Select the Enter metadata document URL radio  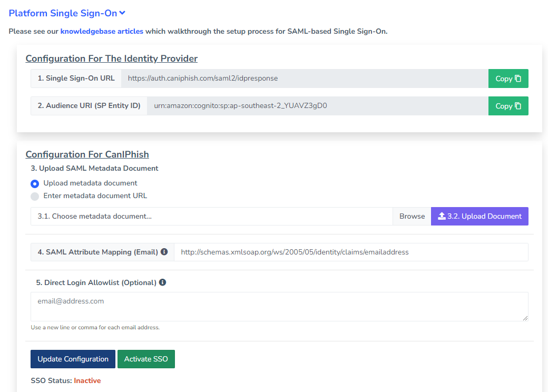coord(35,197)
